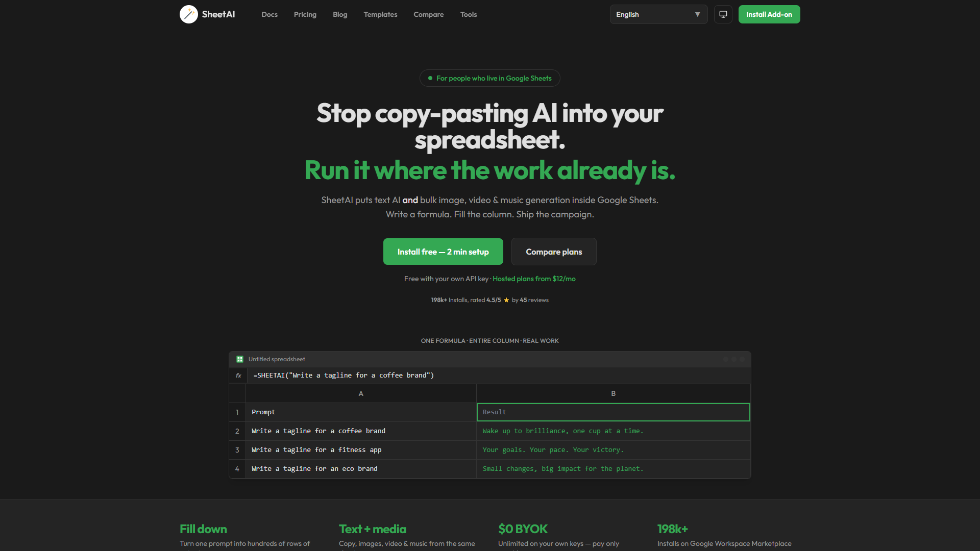Select cell 'Write a tagline for a fitness app'
Screen dimensions: 980x551
click(x=361, y=450)
